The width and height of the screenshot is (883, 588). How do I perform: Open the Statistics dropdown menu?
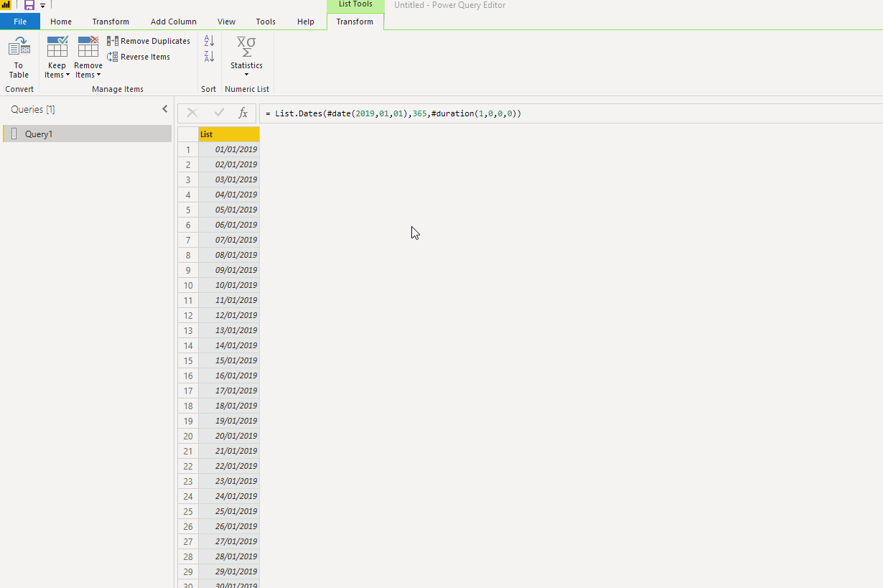click(246, 74)
